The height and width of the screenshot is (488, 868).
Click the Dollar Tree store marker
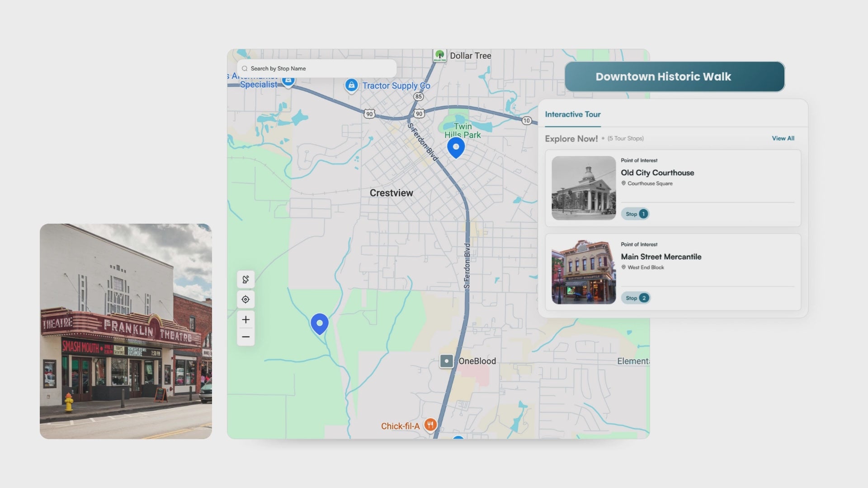(439, 56)
